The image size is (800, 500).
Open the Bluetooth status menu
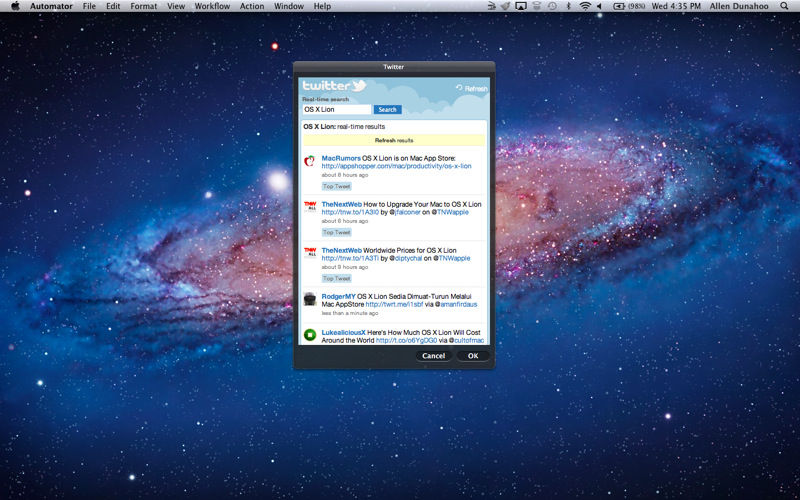tap(568, 6)
